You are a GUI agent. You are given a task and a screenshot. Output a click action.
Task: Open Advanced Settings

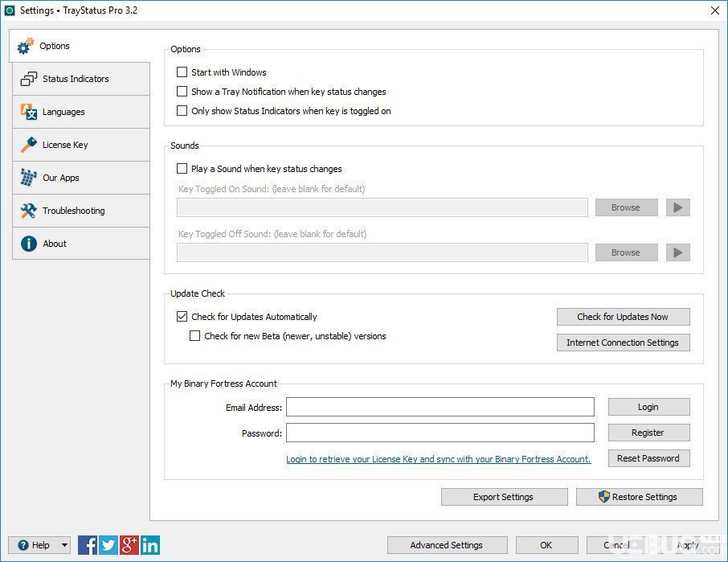coord(447,545)
